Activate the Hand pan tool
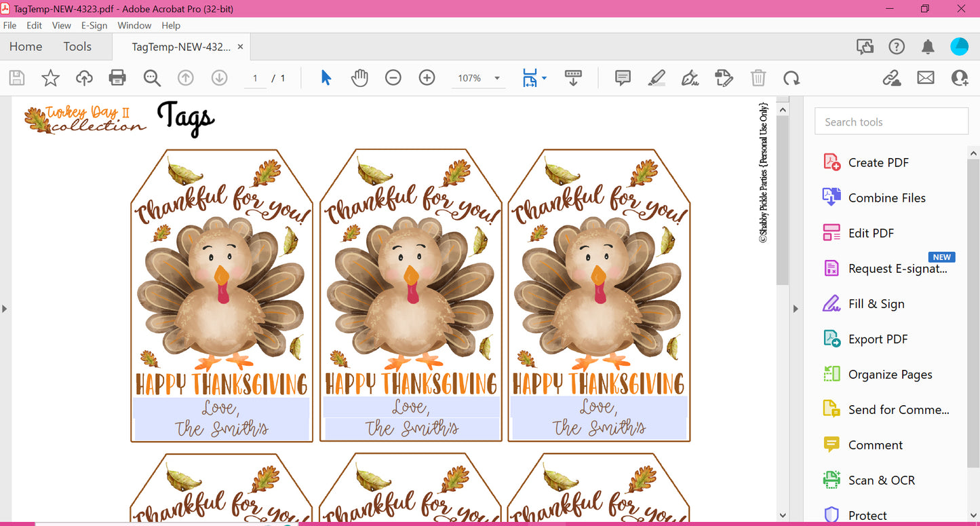The height and width of the screenshot is (526, 980). point(359,78)
